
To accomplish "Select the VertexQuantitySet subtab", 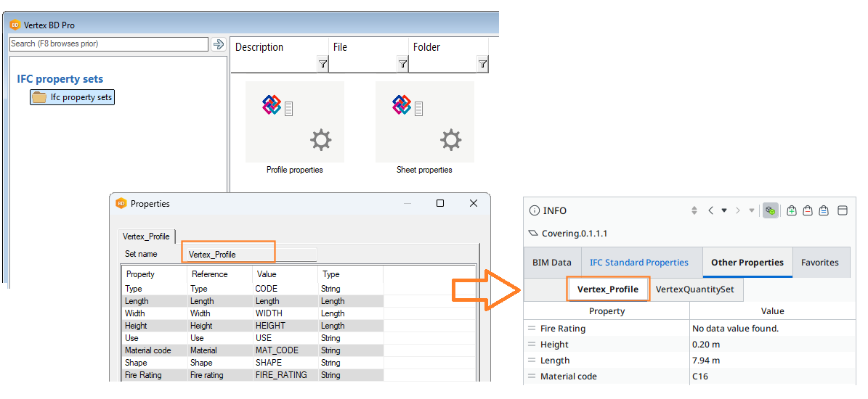I will pyautogui.click(x=695, y=289).
